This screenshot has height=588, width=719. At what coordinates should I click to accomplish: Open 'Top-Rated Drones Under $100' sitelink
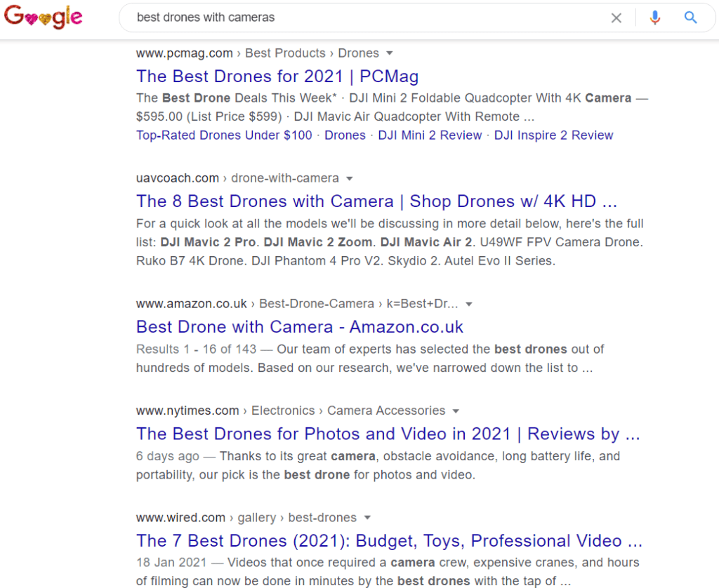[x=224, y=135]
